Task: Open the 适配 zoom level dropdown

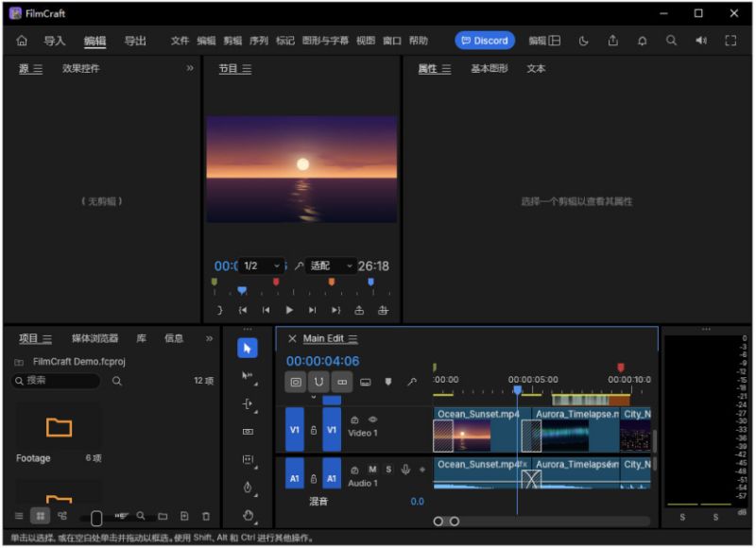Action: tap(331, 266)
